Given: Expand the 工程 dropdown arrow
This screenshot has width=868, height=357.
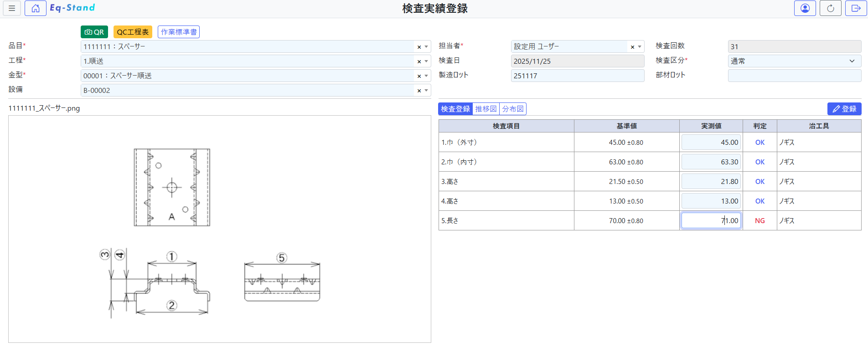Looking at the screenshot, I should [426, 61].
